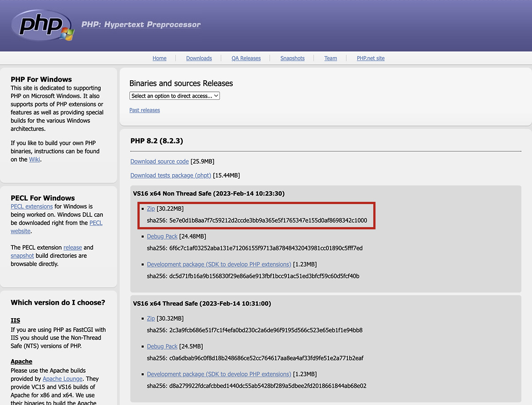Viewport: 532px width, 405px height.
Task: Click the sha256 hash starting with d8a27992
Action: [x=268, y=386]
